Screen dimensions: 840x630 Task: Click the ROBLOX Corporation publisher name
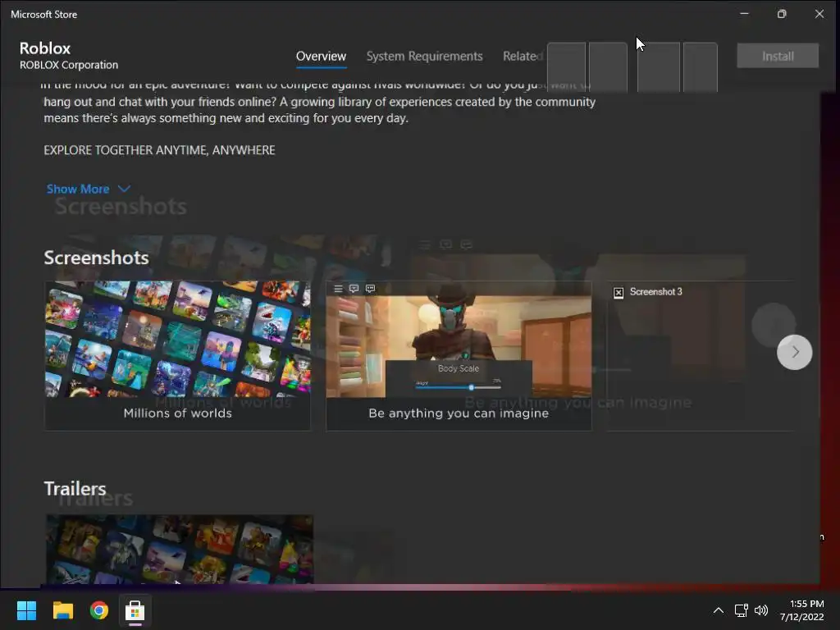tap(69, 65)
